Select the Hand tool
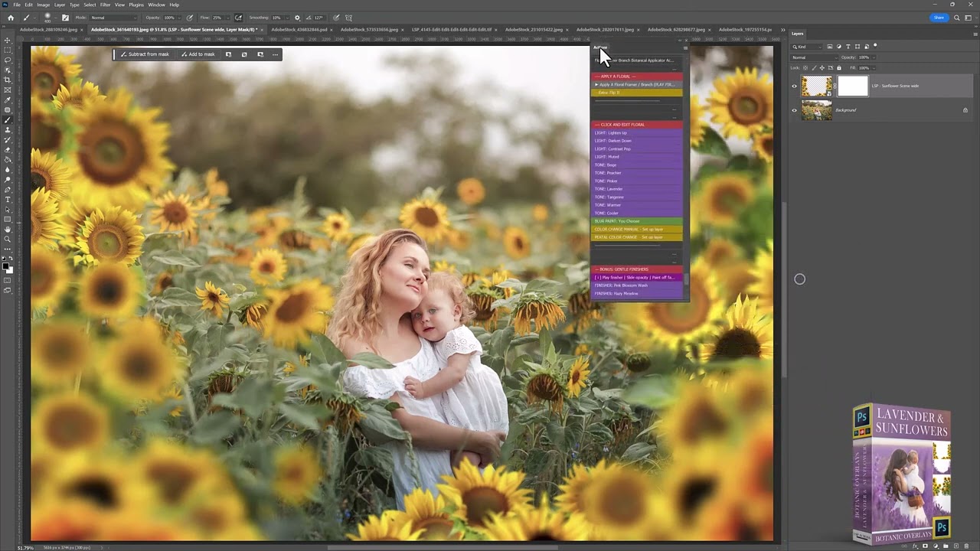Image resolution: width=980 pixels, height=551 pixels. click(x=8, y=230)
